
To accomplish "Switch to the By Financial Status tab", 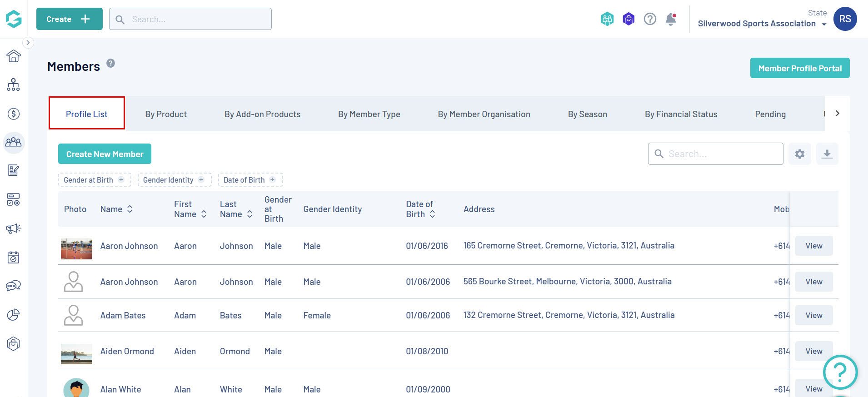I will 681,114.
